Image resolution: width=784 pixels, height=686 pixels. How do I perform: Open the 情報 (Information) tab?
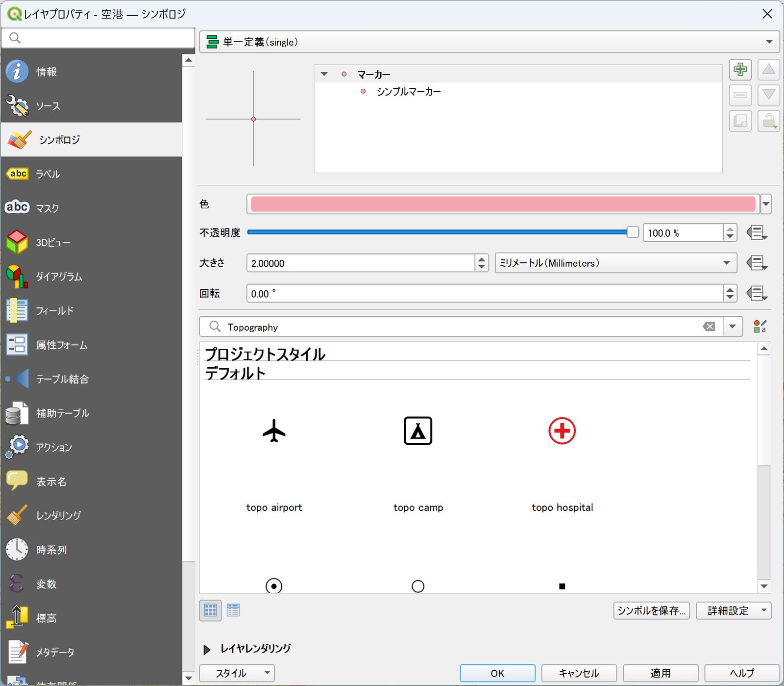click(91, 72)
